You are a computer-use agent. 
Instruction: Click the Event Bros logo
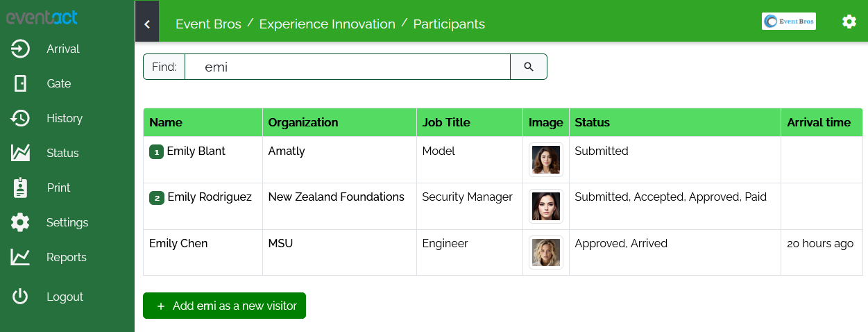788,22
